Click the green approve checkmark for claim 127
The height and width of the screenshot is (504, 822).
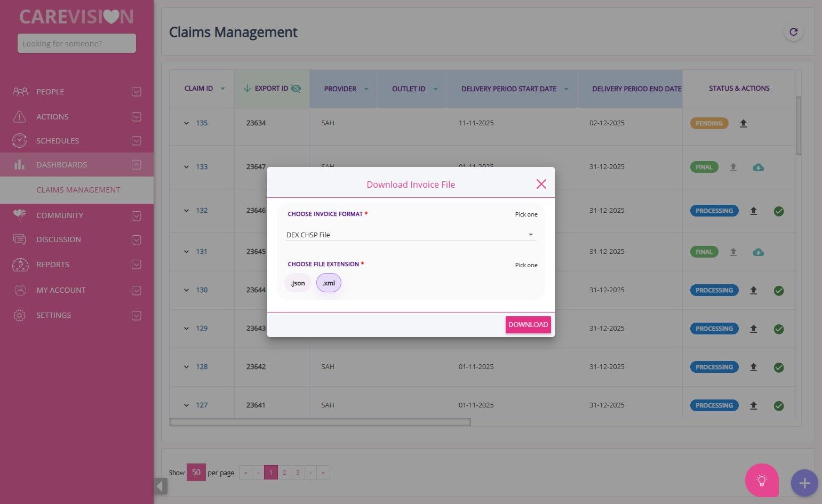click(x=779, y=406)
